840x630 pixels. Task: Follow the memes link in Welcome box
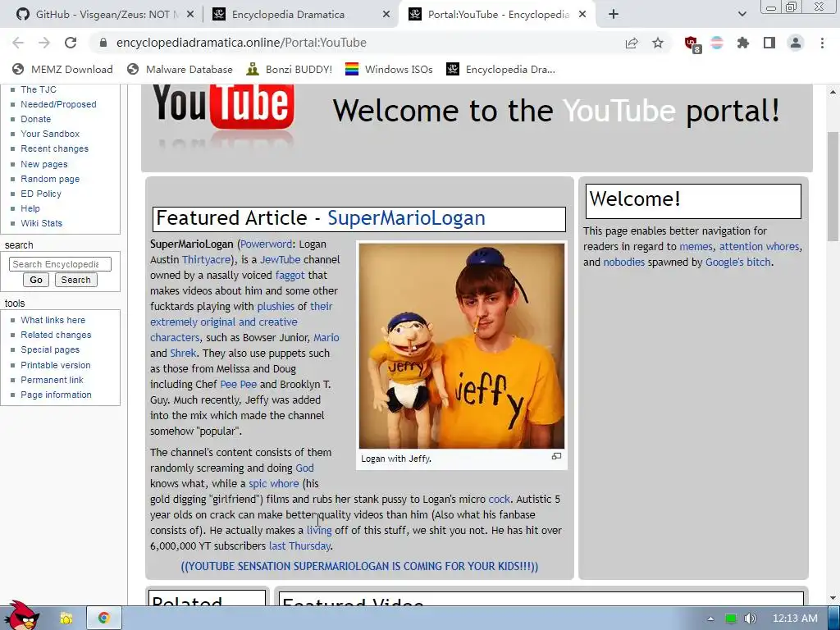coord(696,246)
